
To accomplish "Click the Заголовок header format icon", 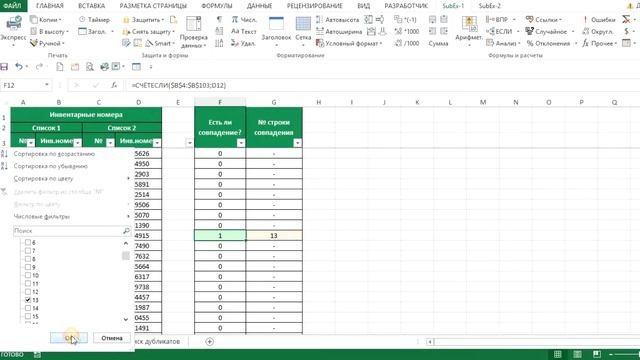I will coord(276,24).
